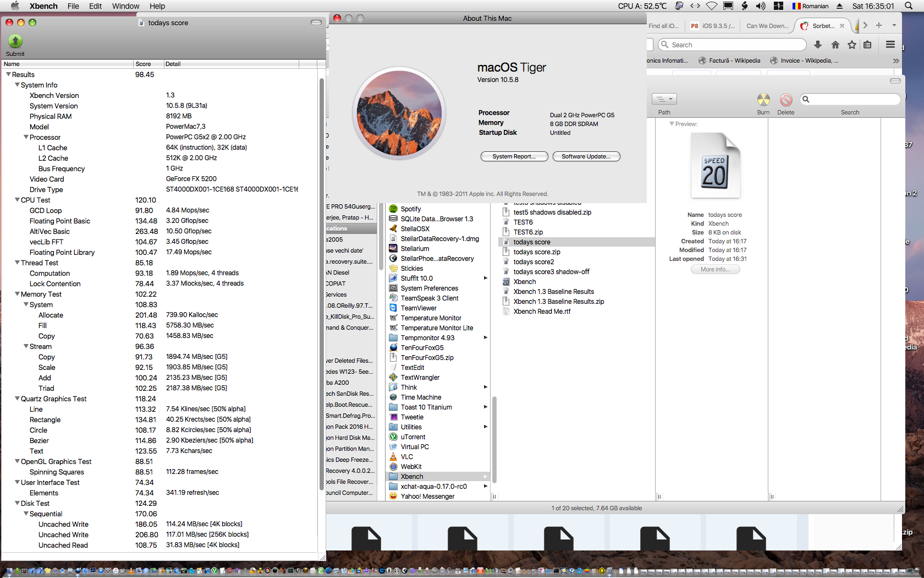The image size is (924, 578).
Task: Click the Detail column header in Xbench
Action: point(231,64)
